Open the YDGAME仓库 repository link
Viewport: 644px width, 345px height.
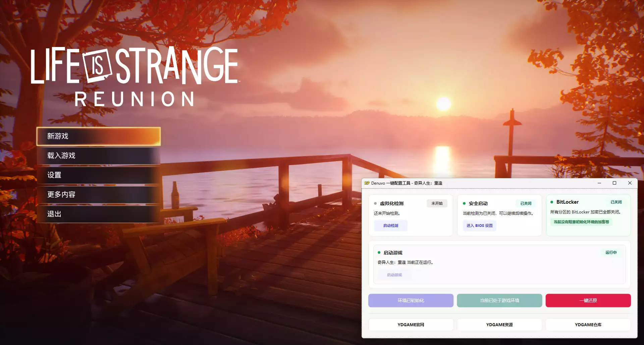click(588, 325)
